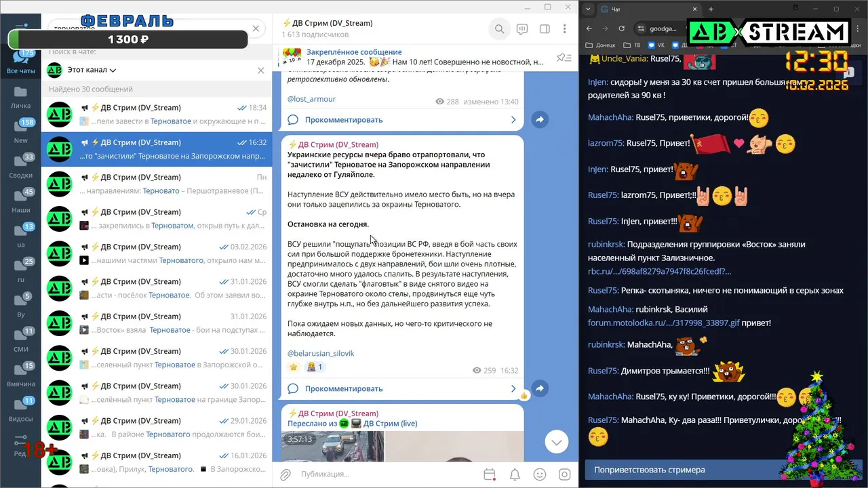Open the 'Личка' chat folder
This screenshot has width=868, height=488.
point(21,97)
